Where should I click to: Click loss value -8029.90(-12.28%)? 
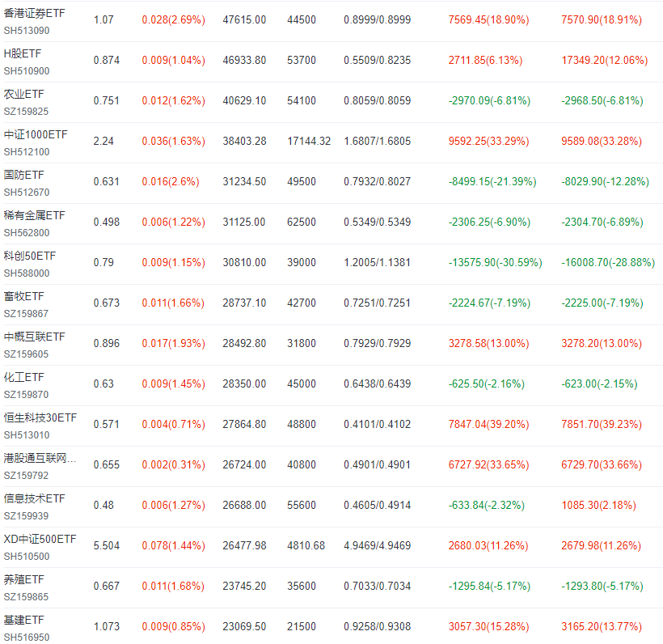(x=605, y=182)
